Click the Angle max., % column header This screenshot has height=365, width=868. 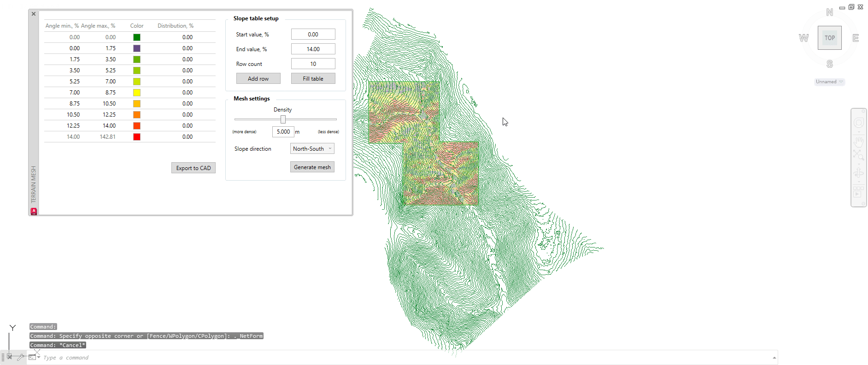point(98,26)
